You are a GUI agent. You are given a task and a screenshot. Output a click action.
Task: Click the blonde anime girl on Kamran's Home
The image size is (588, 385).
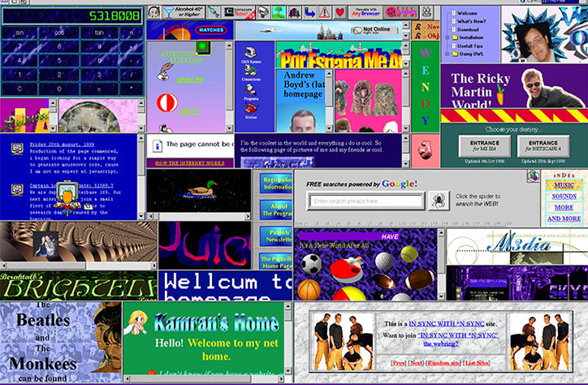click(137, 322)
